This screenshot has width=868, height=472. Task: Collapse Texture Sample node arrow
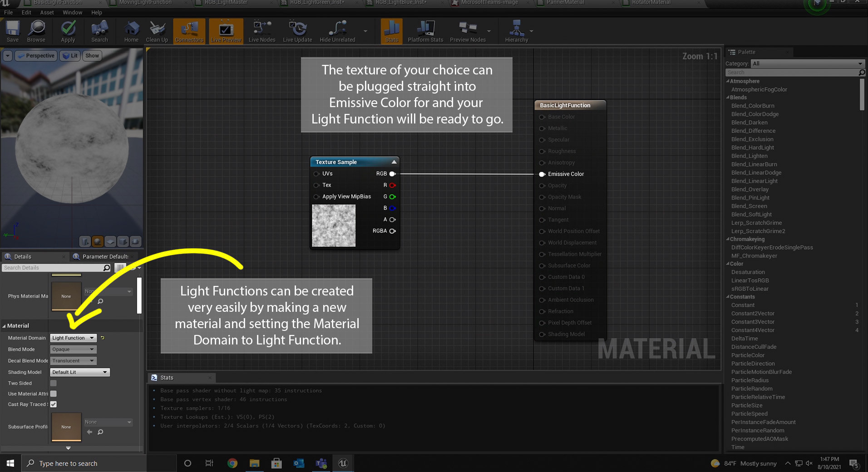[394, 162]
